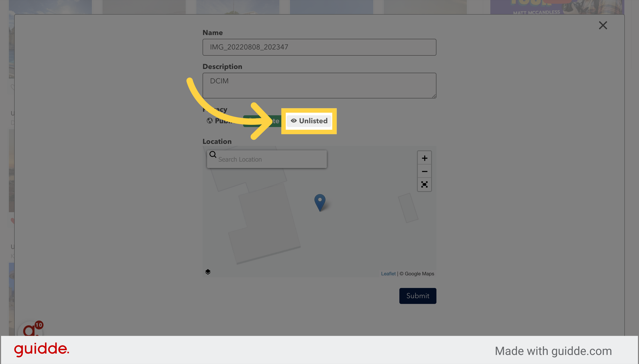Click the Google Maps attribution link
The height and width of the screenshot is (364, 639).
pos(416,273)
